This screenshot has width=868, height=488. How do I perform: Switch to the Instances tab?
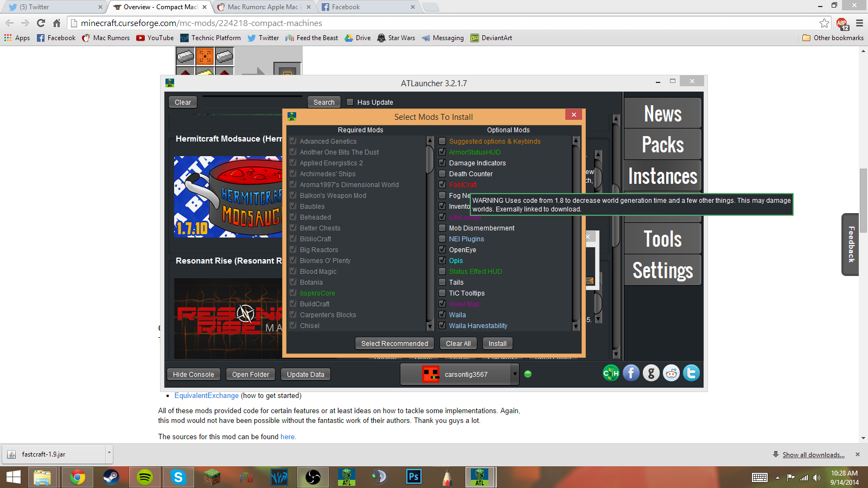point(662,176)
